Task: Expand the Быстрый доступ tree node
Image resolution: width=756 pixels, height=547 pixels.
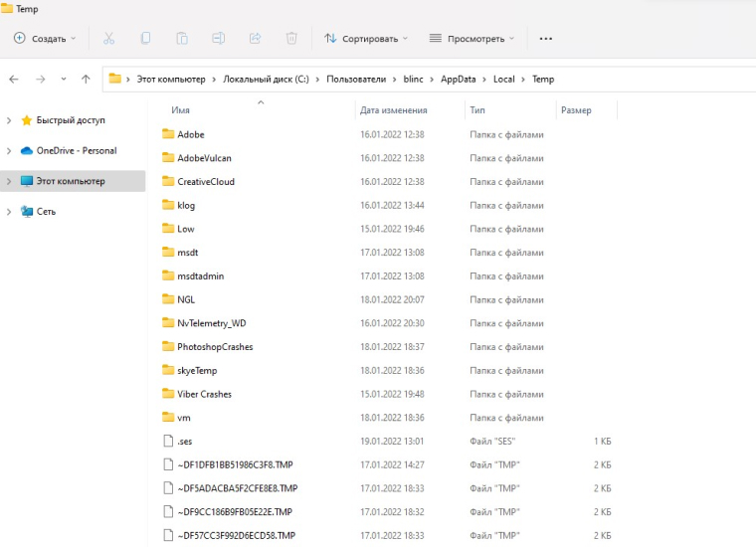Action: coord(9,120)
